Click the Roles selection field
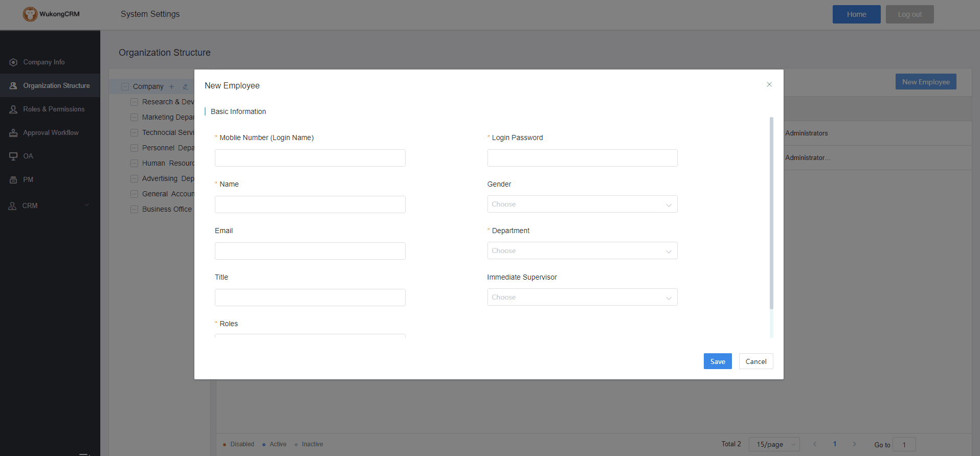 tap(310, 336)
